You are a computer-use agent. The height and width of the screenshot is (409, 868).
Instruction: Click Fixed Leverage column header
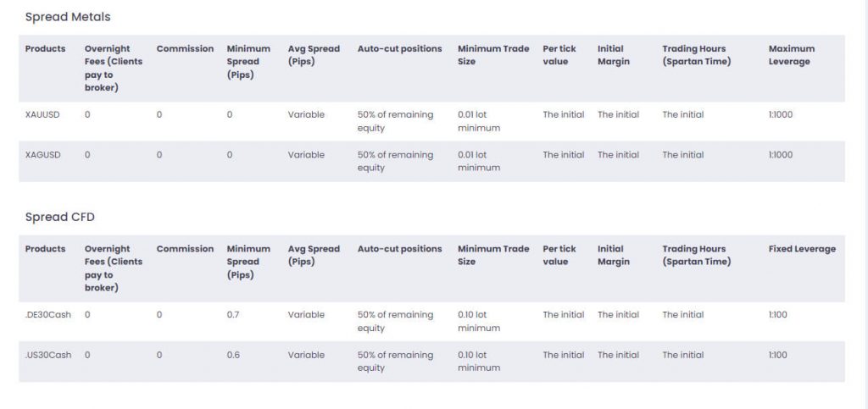[802, 249]
